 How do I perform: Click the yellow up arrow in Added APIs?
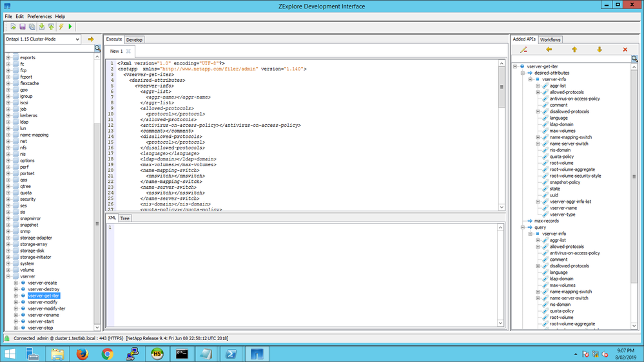coord(574,49)
